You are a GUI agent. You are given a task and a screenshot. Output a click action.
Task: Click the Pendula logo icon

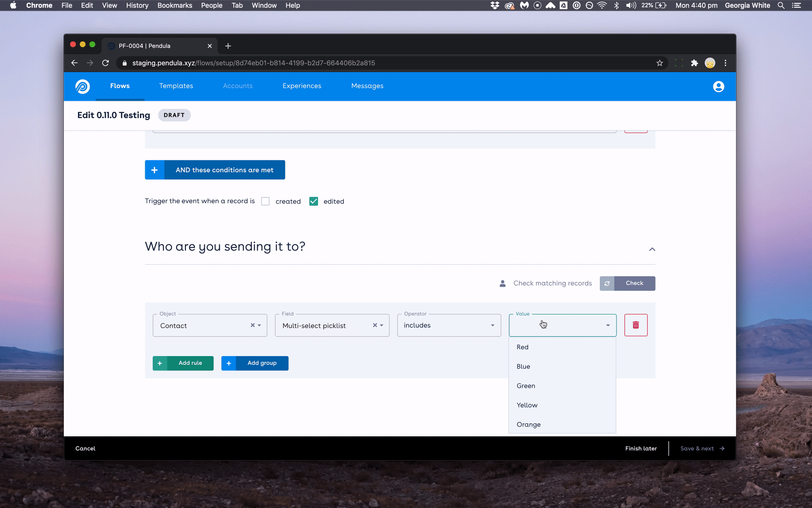pyautogui.click(x=82, y=86)
